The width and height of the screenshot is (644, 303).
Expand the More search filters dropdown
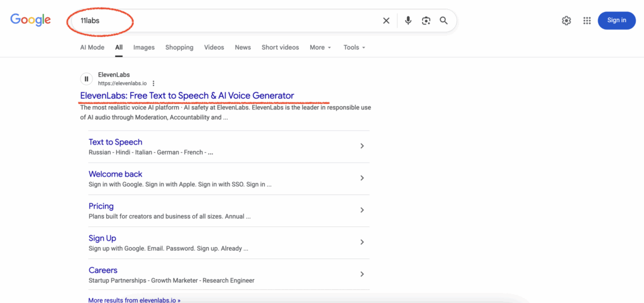(320, 47)
